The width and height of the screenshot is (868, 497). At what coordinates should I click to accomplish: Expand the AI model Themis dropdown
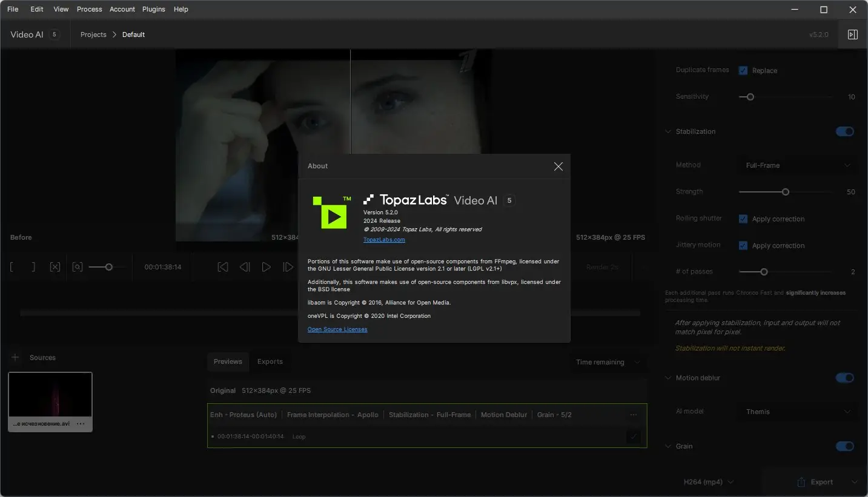pyautogui.click(x=797, y=412)
